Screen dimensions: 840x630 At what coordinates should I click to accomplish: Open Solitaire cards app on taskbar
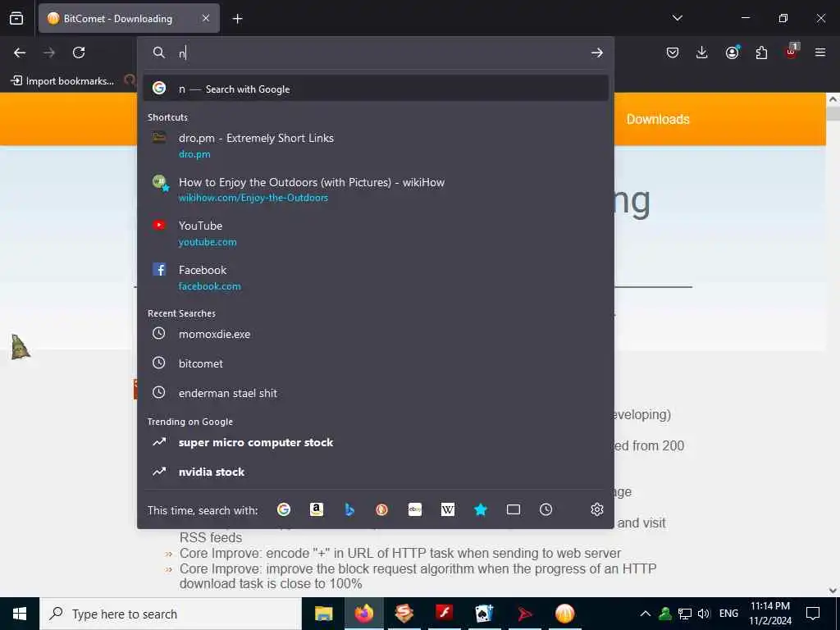tap(484, 614)
